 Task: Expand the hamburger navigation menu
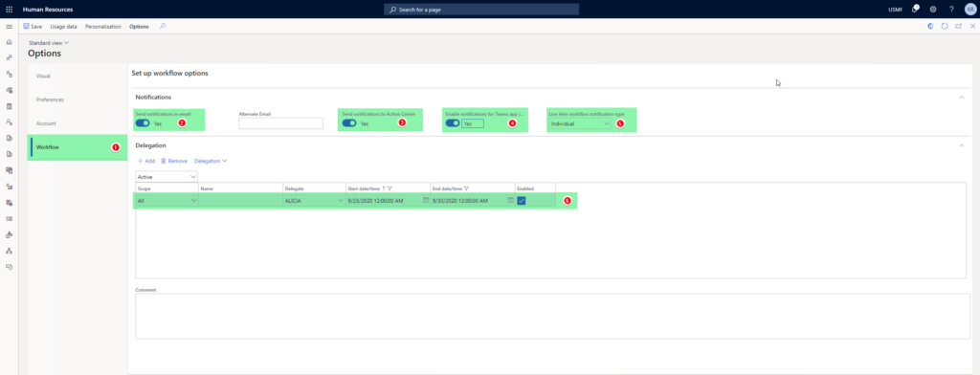point(9,26)
